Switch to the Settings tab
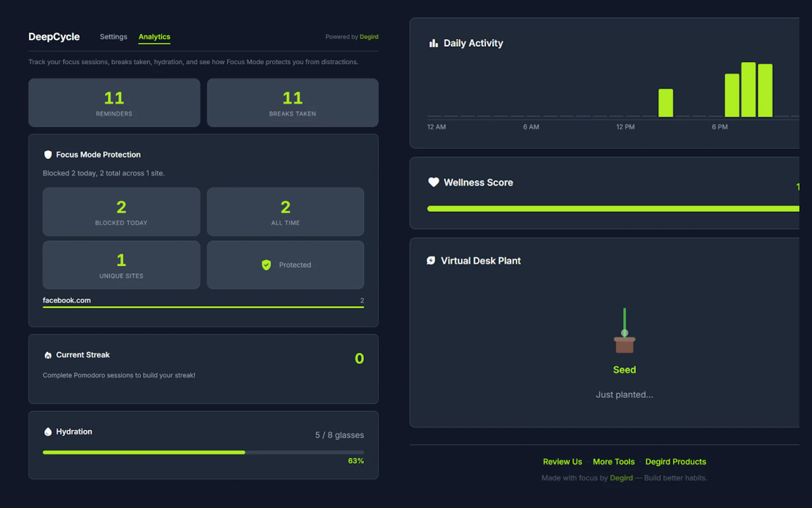 [113, 37]
